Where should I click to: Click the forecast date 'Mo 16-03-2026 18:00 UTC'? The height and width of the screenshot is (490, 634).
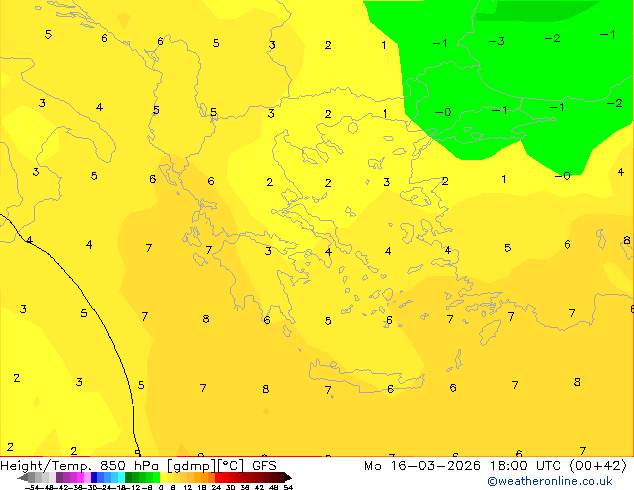click(x=465, y=466)
